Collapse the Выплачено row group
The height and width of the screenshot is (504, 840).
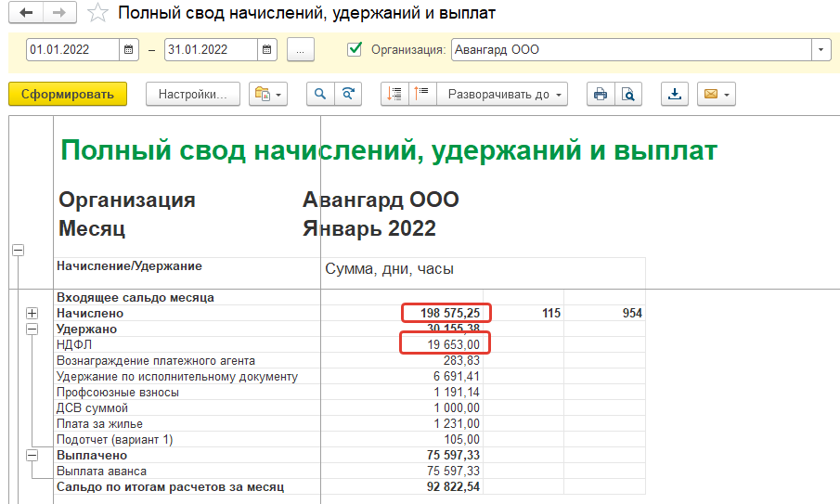click(x=32, y=456)
